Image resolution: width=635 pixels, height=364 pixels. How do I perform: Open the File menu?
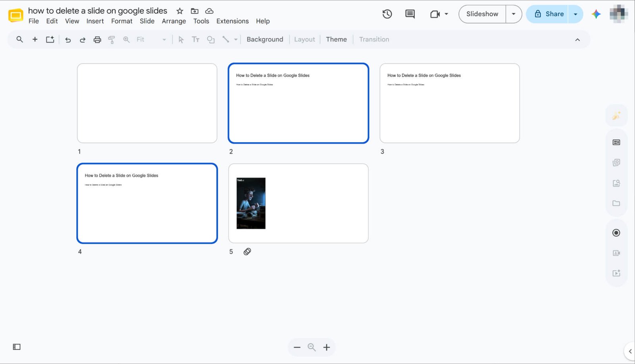tap(34, 21)
